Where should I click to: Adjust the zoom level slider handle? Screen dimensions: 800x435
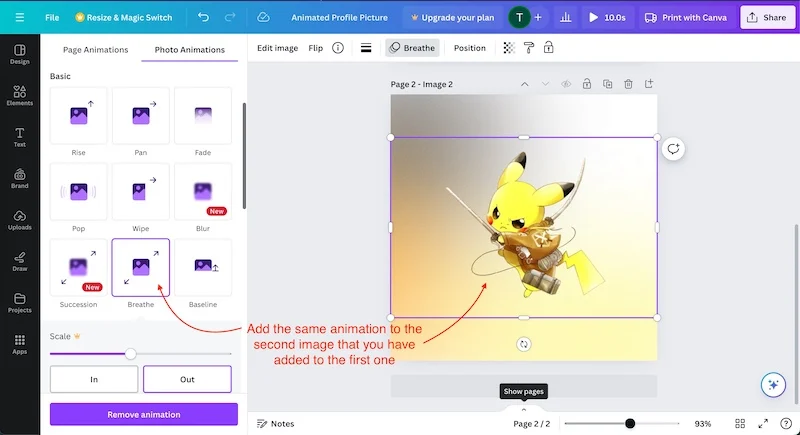point(630,424)
